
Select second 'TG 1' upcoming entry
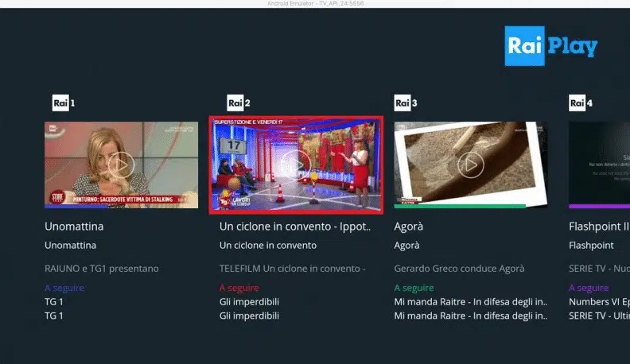(x=54, y=316)
